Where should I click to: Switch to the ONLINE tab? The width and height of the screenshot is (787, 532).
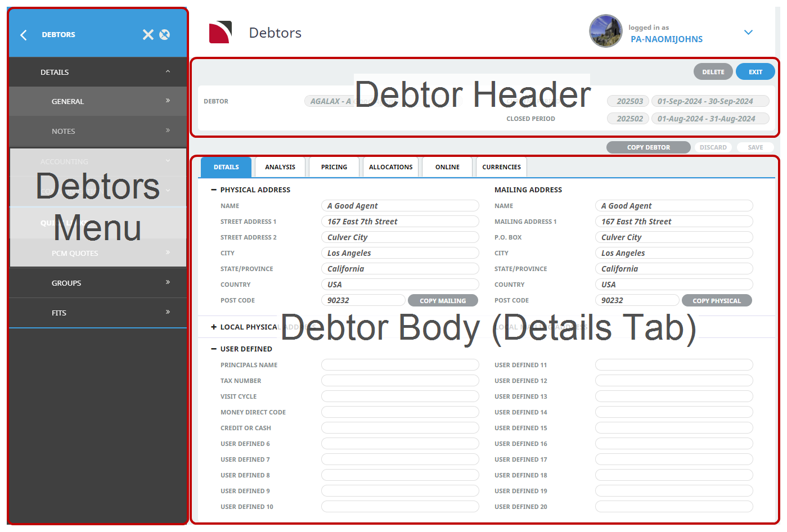[x=447, y=167]
